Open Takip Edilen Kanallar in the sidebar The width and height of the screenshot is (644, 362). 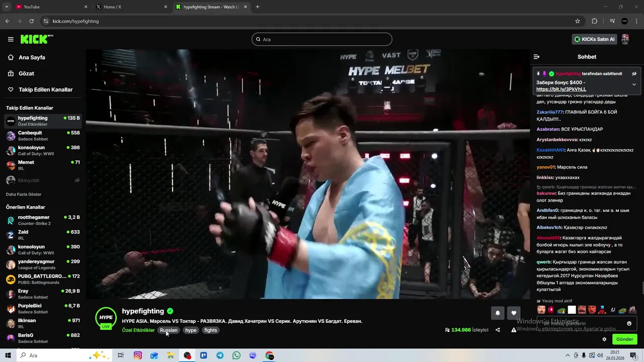point(45,89)
